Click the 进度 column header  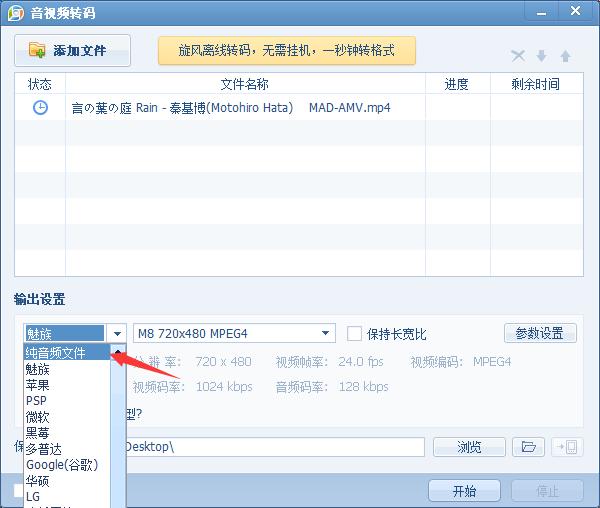point(457,84)
